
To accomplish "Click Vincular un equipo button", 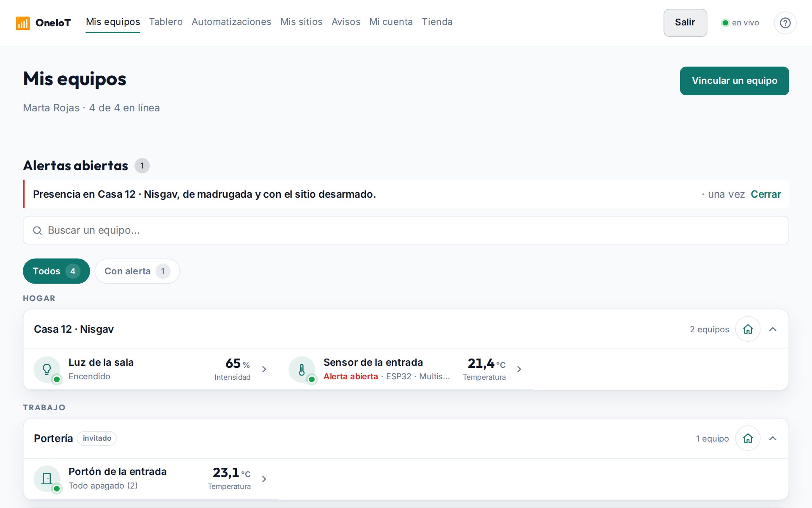I will (734, 81).
